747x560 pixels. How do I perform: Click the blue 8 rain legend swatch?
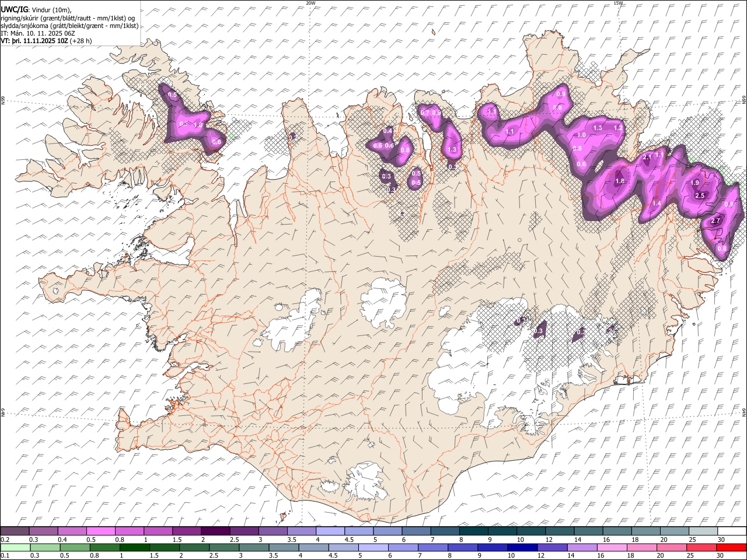[462, 547]
